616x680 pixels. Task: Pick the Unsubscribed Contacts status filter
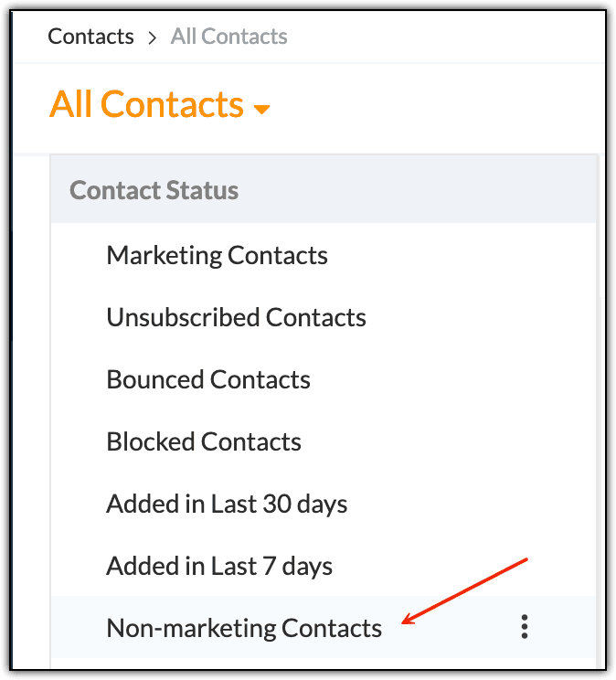click(x=236, y=317)
